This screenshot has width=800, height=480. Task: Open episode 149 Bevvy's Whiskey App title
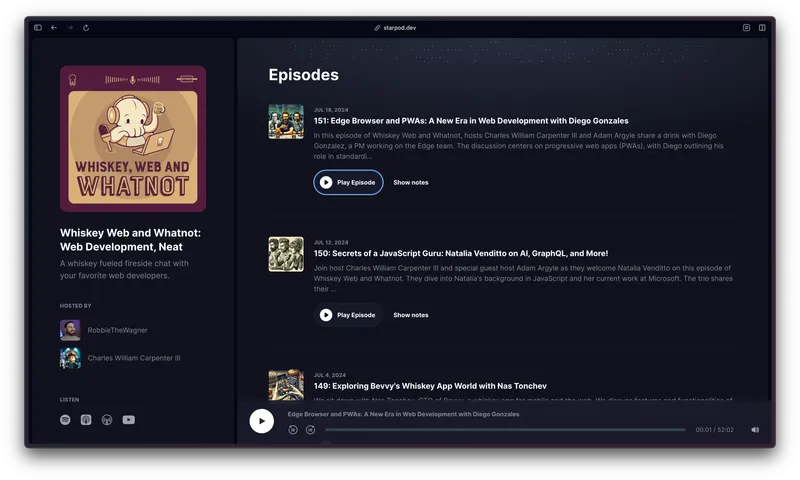430,386
